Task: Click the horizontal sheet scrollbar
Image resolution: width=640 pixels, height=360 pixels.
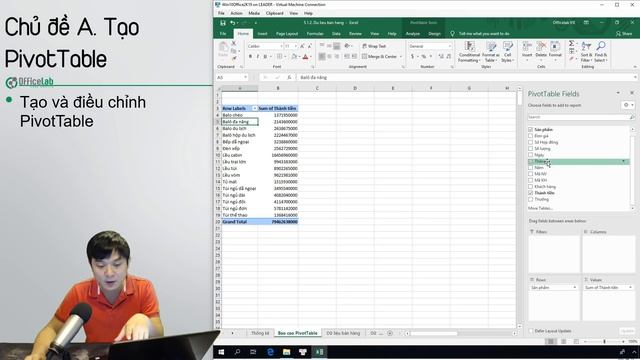Action: [x=434, y=333]
